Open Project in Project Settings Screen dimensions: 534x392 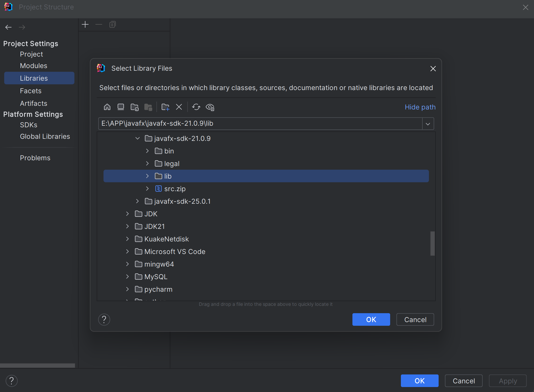(31, 54)
